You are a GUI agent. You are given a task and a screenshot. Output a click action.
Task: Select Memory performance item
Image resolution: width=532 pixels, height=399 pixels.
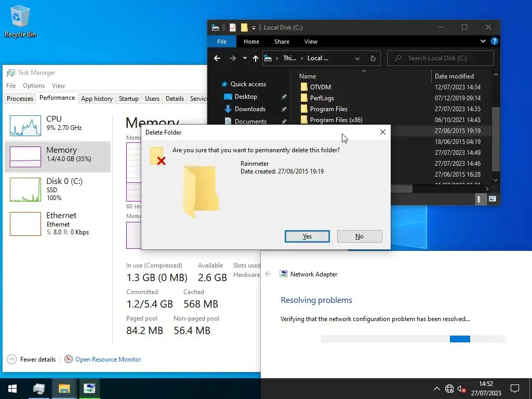pos(58,157)
